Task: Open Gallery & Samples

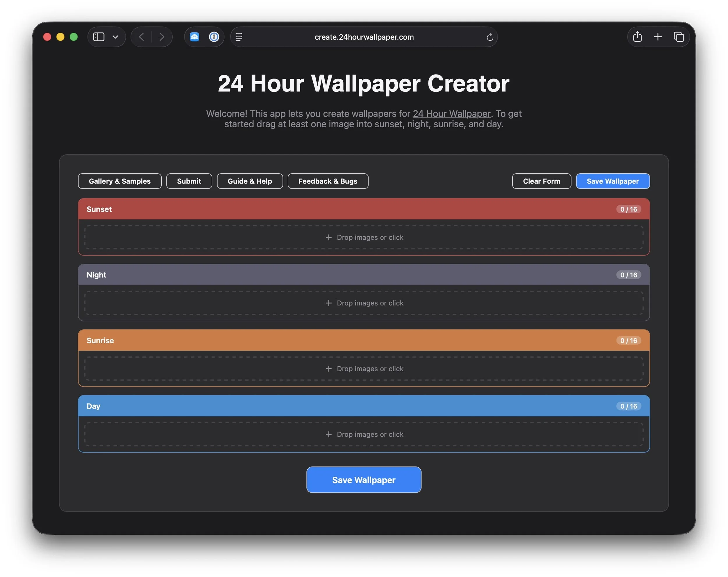Action: pos(120,181)
